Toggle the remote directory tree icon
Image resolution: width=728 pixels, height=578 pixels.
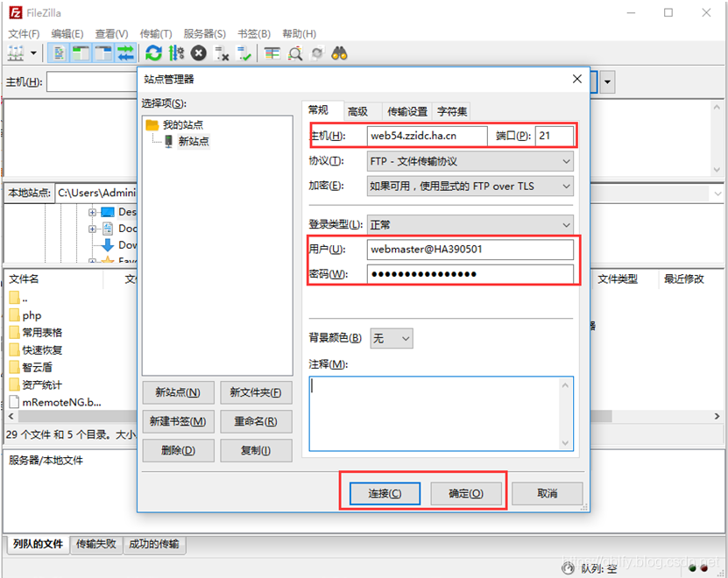[x=103, y=53]
